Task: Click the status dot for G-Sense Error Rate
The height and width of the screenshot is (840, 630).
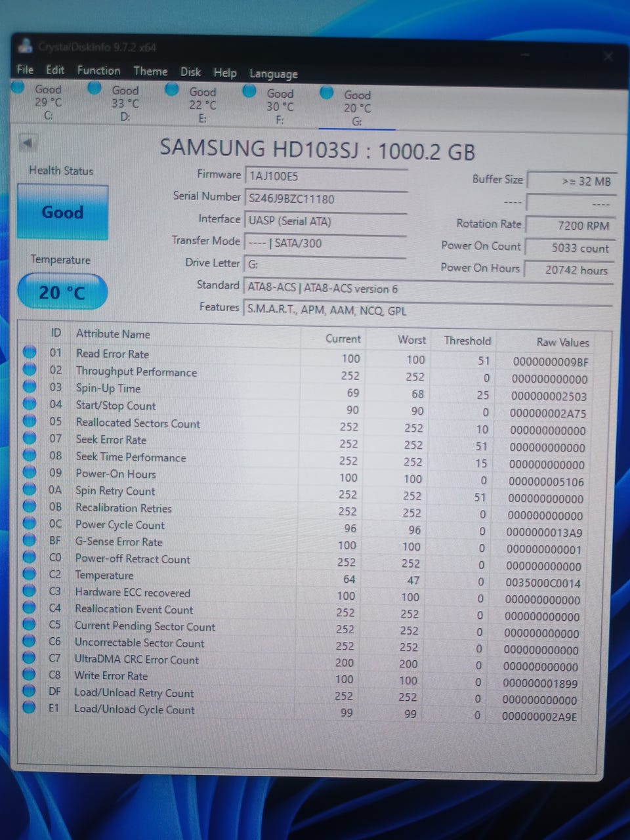Action: pos(29,540)
